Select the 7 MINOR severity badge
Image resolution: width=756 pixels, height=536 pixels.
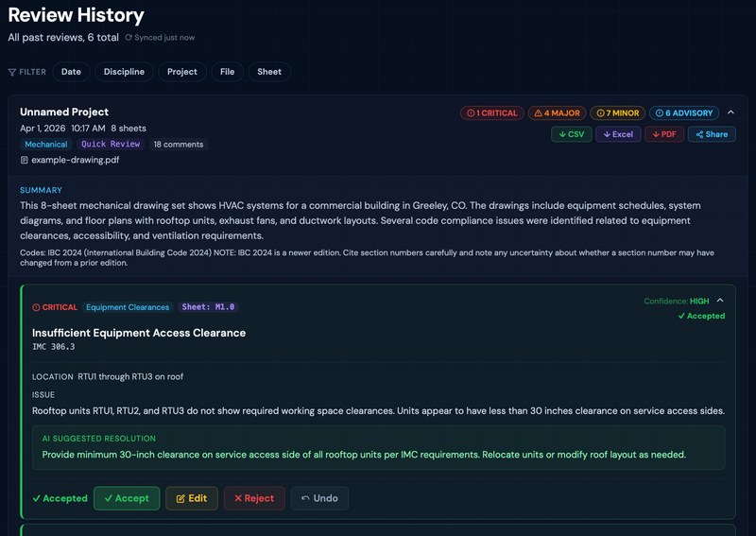618,112
